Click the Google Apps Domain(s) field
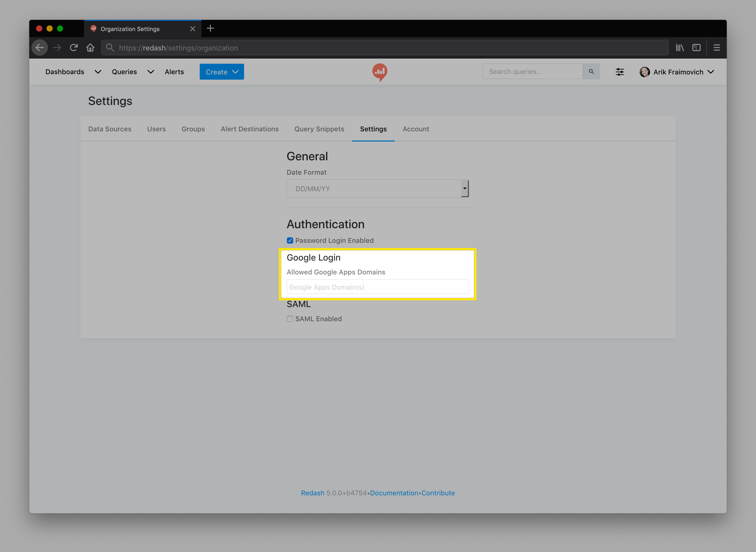Image resolution: width=756 pixels, height=552 pixels. (x=377, y=287)
